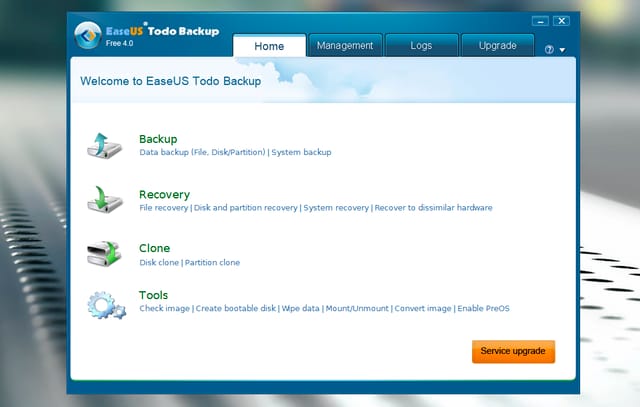Click the Recovery drive icon
Screen dimensions: 640x407
click(104, 200)
